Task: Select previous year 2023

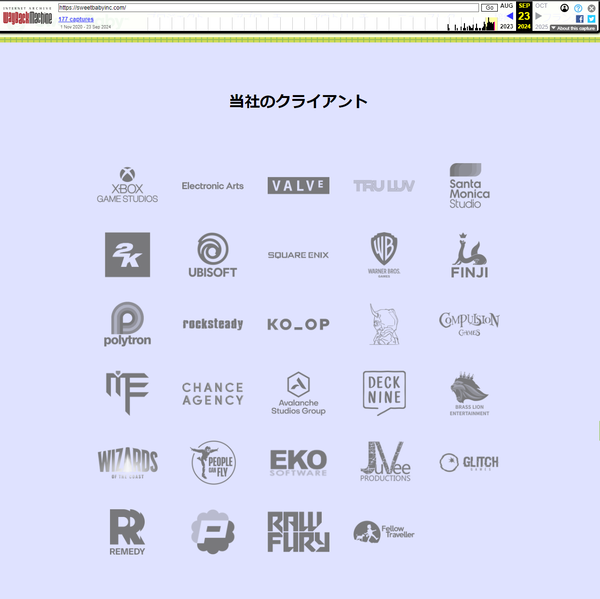Action: tap(506, 26)
